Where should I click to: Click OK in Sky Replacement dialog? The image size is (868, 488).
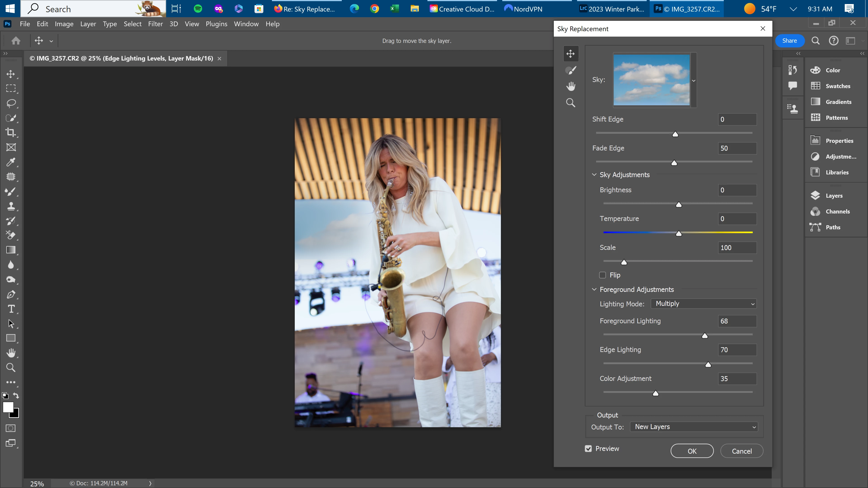[x=692, y=451]
